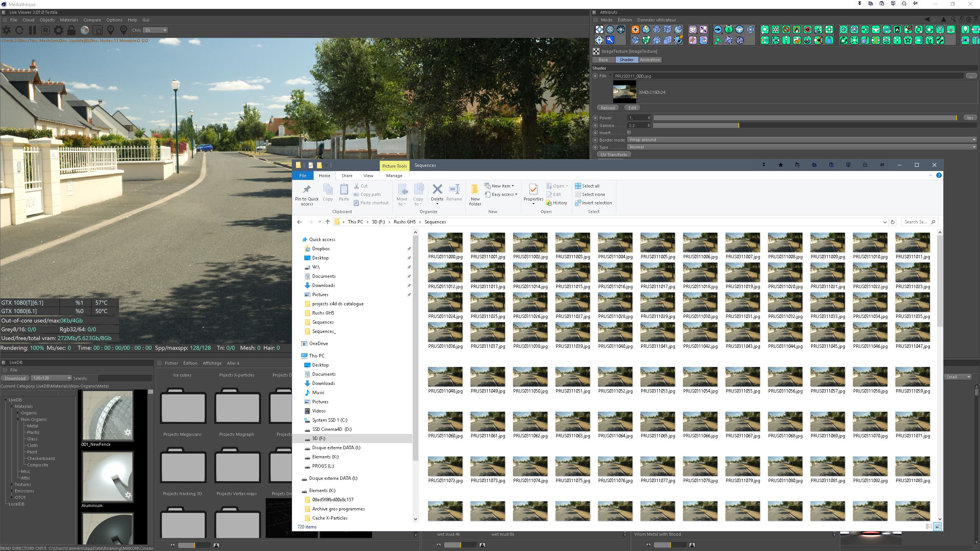Open the 128x128 size dropdown in LiveDB
The width and height of the screenshot is (980, 551).
point(51,378)
